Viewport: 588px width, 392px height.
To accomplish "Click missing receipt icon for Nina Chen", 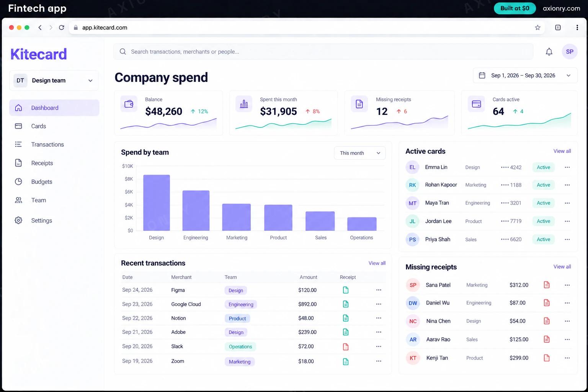I will coord(547,321).
